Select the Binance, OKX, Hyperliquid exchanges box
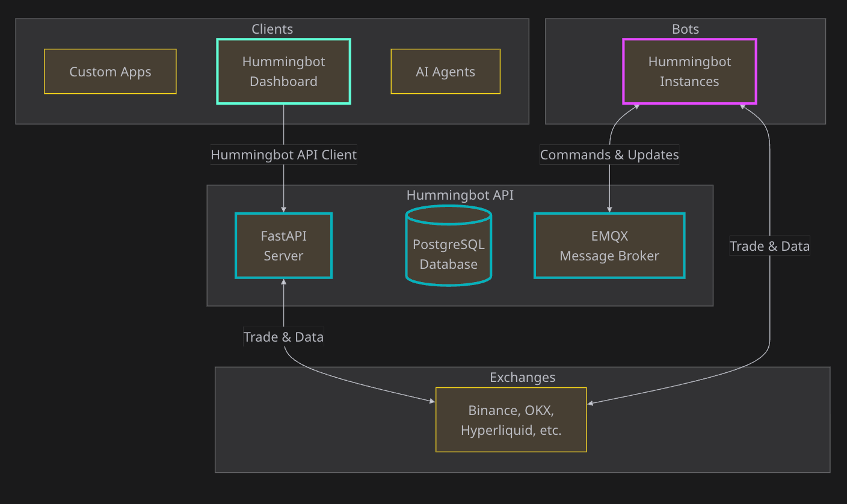This screenshot has height=504, width=847. click(x=511, y=420)
